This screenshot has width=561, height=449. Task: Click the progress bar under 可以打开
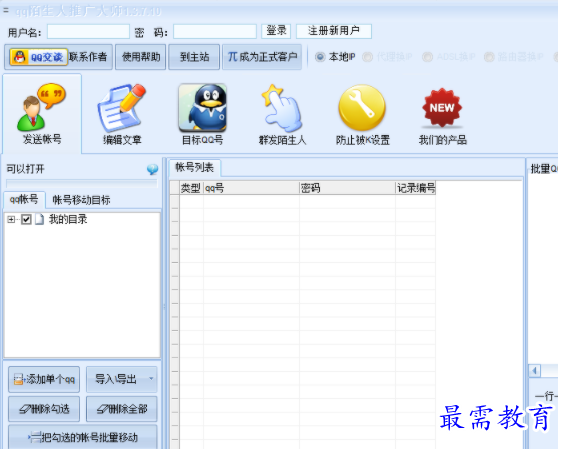point(82,184)
